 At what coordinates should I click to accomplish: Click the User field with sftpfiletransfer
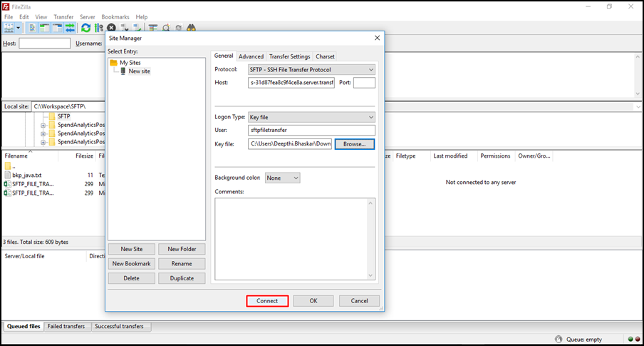pos(311,130)
